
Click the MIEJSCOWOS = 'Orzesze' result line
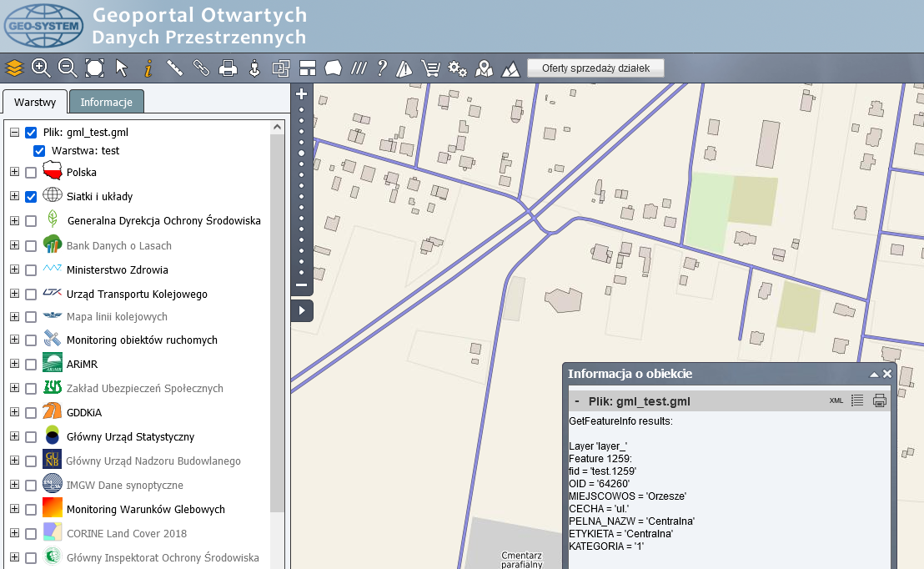tap(627, 496)
